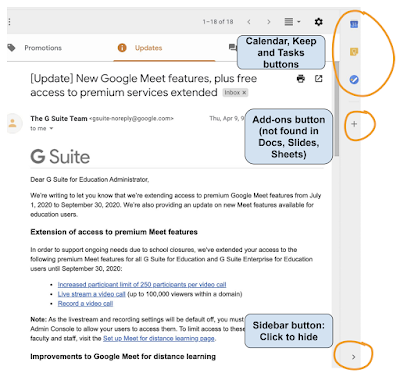This screenshot has width=400, height=373.
Task: Click the Promotions tag icon
Action: (x=12, y=48)
